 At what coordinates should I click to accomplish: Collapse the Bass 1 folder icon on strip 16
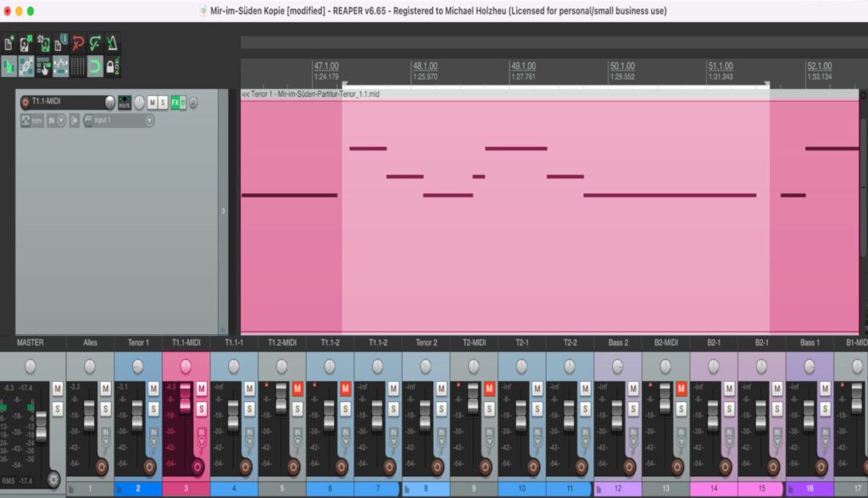pyautogui.click(x=791, y=489)
